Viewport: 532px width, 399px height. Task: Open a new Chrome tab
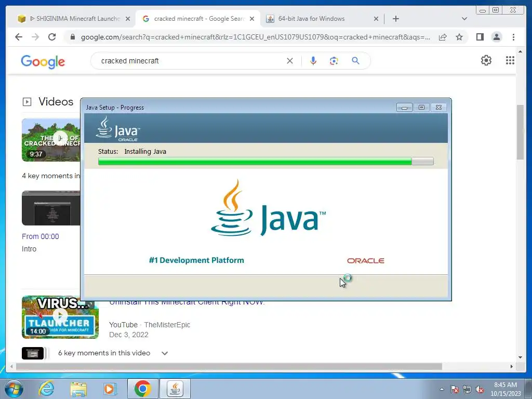(395, 19)
